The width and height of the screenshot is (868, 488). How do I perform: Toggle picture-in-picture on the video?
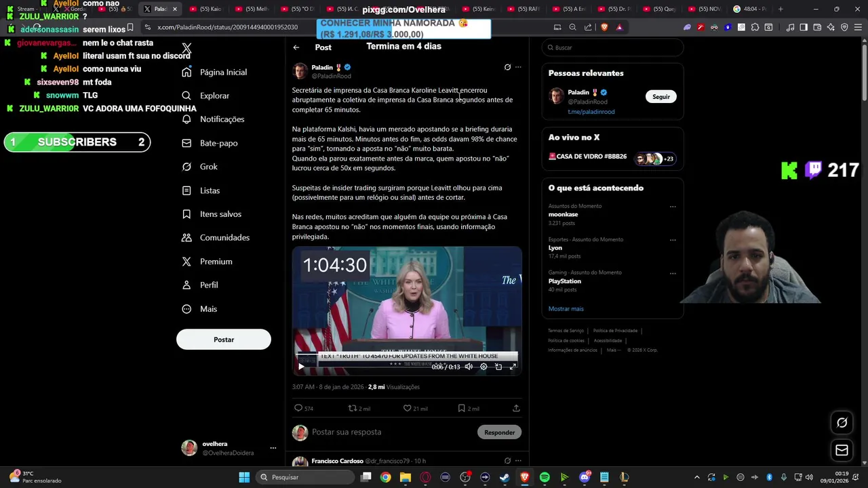point(498,367)
